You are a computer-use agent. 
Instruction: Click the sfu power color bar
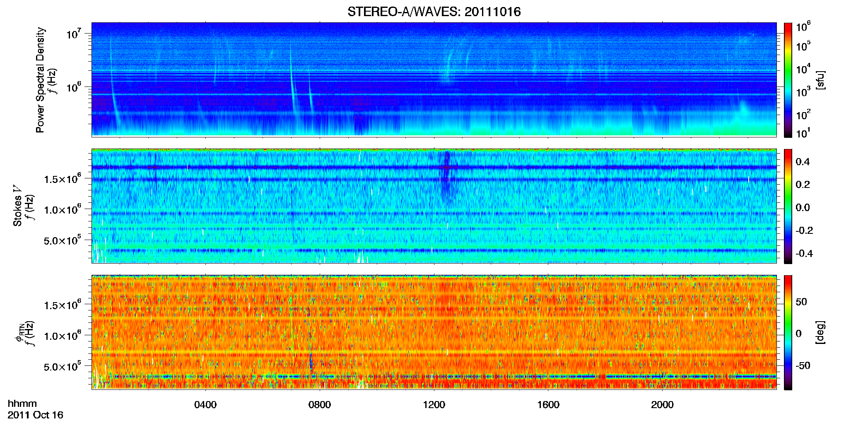788,80
